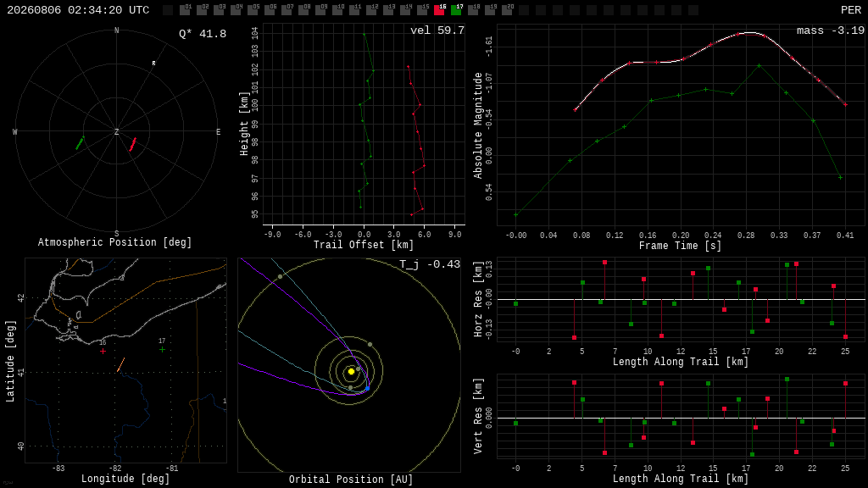Click the gray station 10 square
This screenshot has height=488, width=868.
pyautogui.click(x=337, y=9)
